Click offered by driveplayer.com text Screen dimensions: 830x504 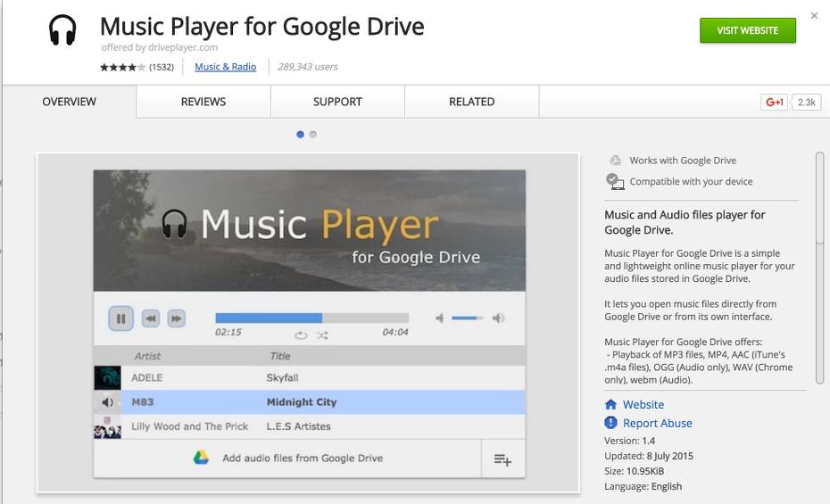tap(160, 47)
